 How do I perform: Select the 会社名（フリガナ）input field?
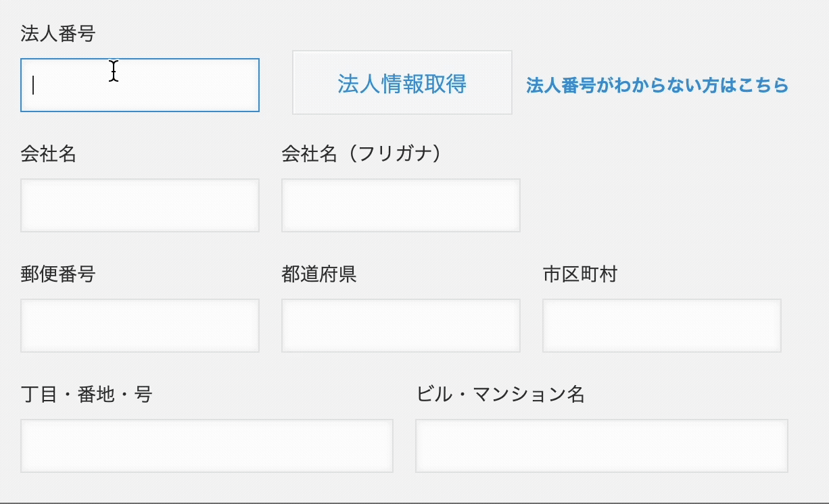pyautogui.click(x=400, y=205)
